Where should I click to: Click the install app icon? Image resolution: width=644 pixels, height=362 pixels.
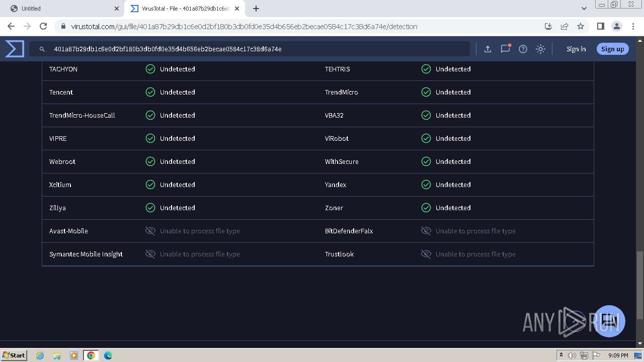548,26
